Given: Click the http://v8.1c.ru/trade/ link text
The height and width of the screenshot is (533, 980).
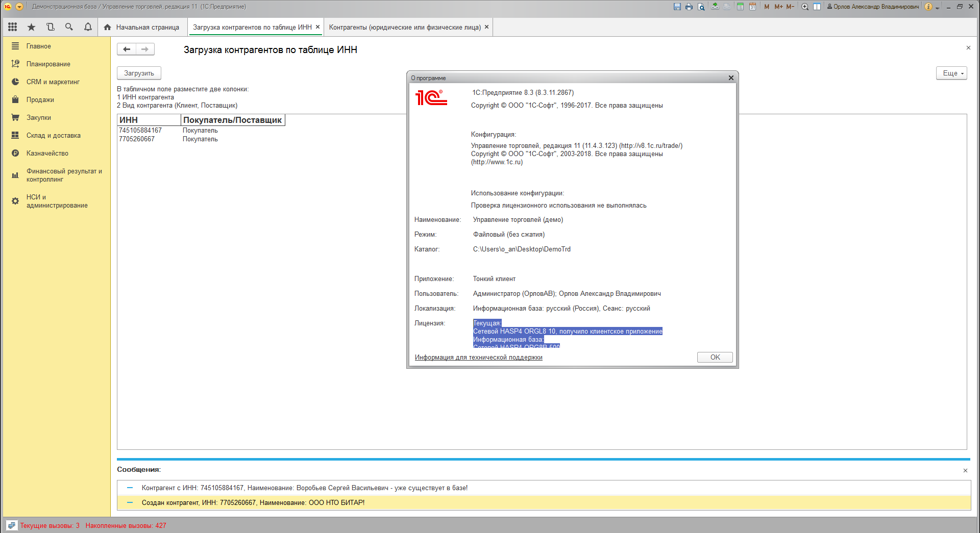Looking at the screenshot, I should pyautogui.click(x=651, y=145).
